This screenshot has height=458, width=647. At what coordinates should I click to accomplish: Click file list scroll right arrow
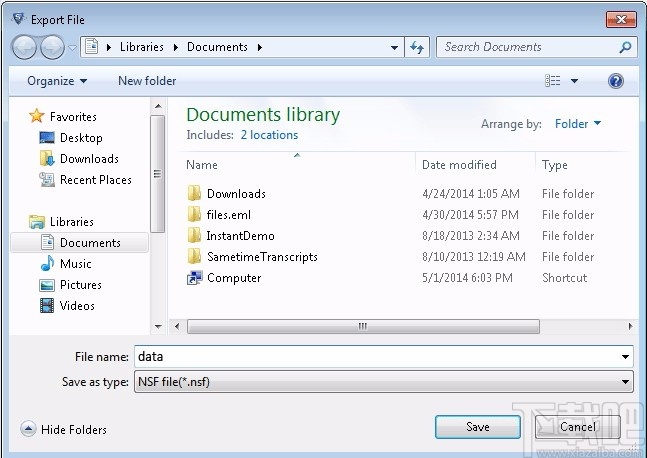(630, 326)
